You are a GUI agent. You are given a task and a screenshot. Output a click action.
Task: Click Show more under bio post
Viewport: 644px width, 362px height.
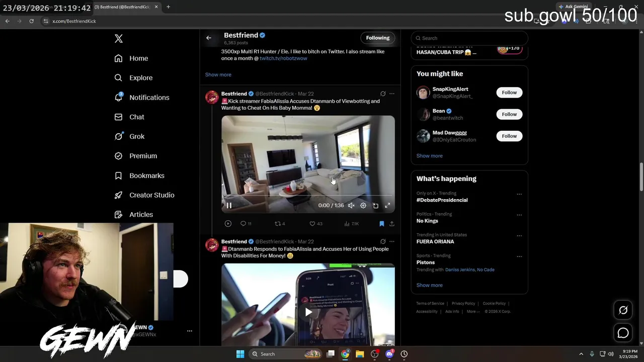218,74
